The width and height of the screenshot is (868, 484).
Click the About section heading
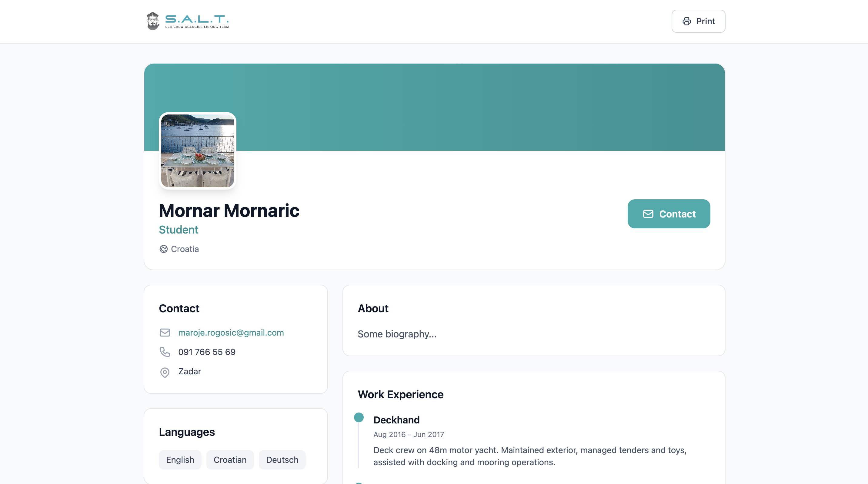373,308
